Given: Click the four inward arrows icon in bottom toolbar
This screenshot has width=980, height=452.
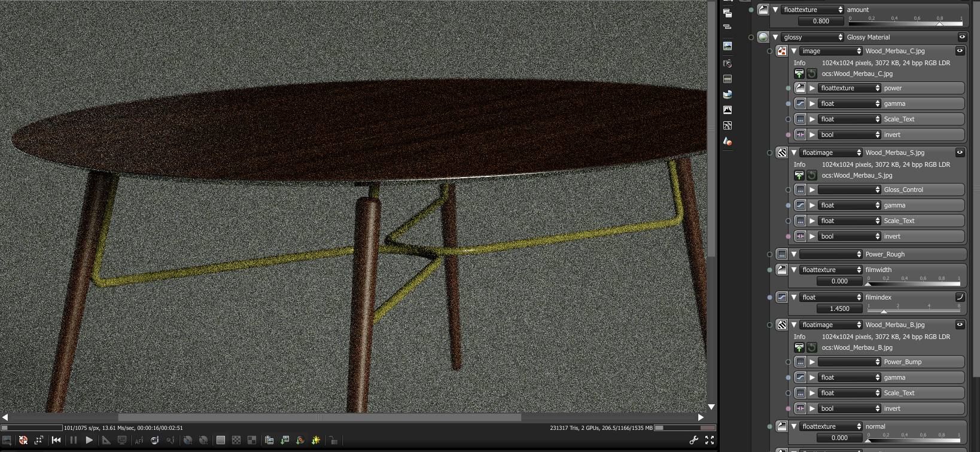Looking at the screenshot, I should tap(39, 440).
